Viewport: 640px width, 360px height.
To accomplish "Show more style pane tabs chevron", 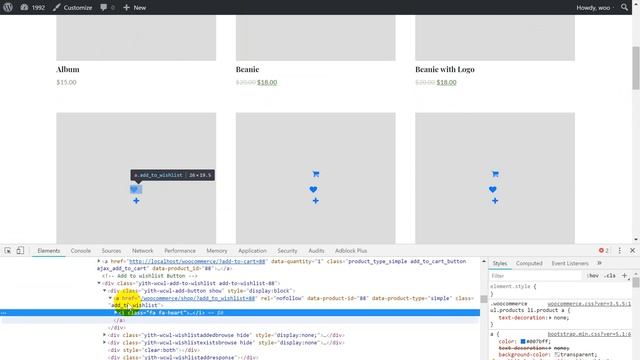I will [599, 263].
